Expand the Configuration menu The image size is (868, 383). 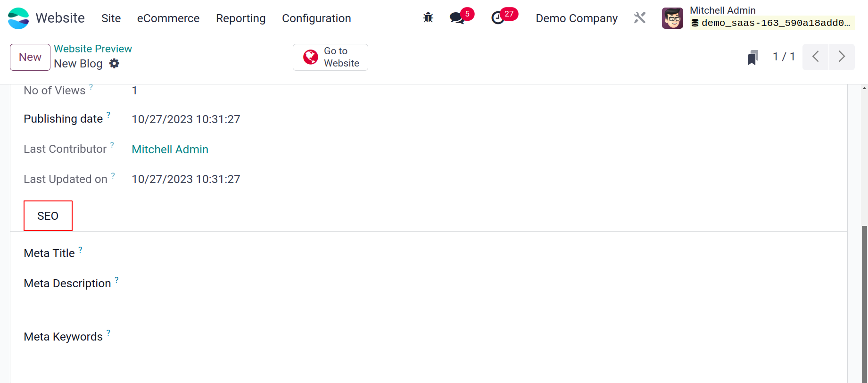(x=316, y=18)
